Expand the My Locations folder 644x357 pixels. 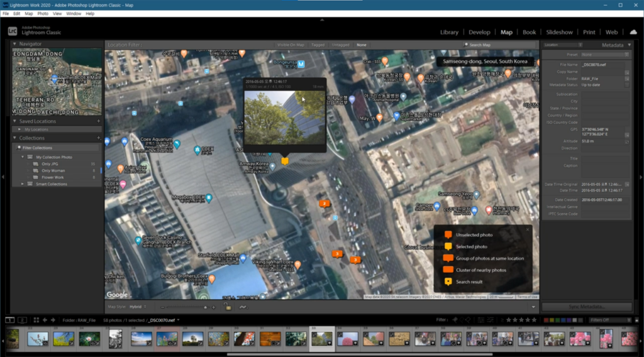(19, 129)
